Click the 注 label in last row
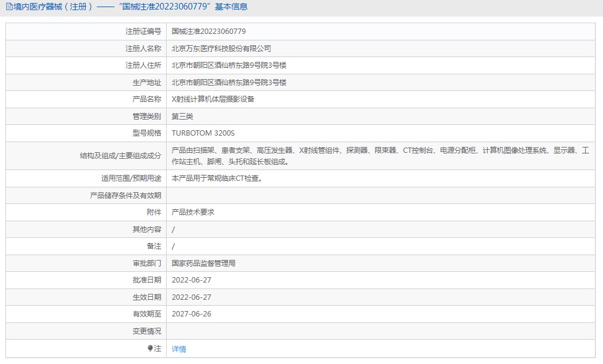Image resolution: width=603 pixels, height=364 pixels. [158, 349]
